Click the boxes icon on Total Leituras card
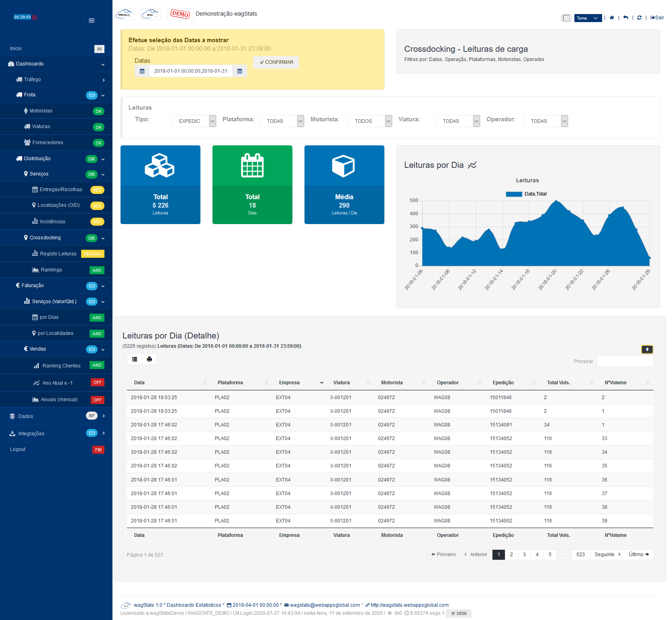The height and width of the screenshot is (620, 672). pos(160,165)
